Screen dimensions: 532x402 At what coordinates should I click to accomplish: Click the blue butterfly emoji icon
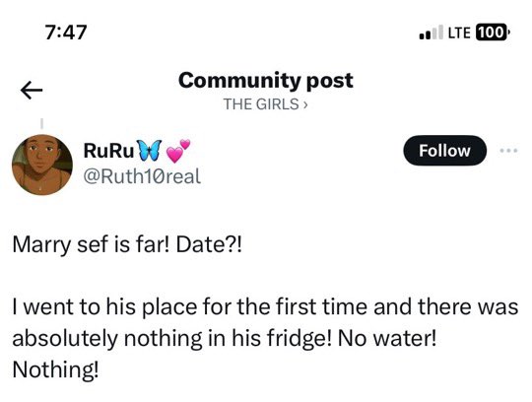coord(149,150)
